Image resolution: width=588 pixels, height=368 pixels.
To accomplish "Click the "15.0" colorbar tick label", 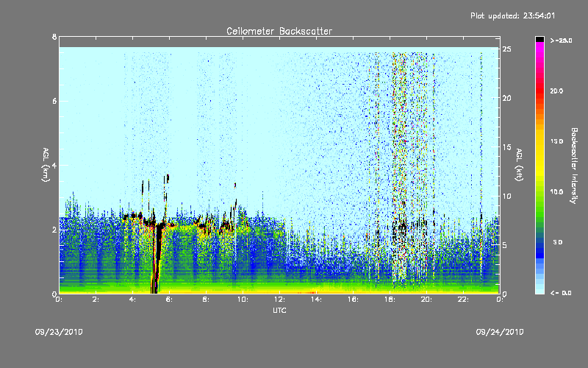I will pyautogui.click(x=557, y=141).
